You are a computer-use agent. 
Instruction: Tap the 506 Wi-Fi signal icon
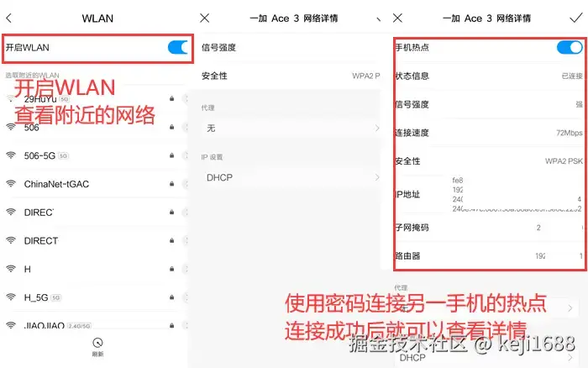point(11,127)
